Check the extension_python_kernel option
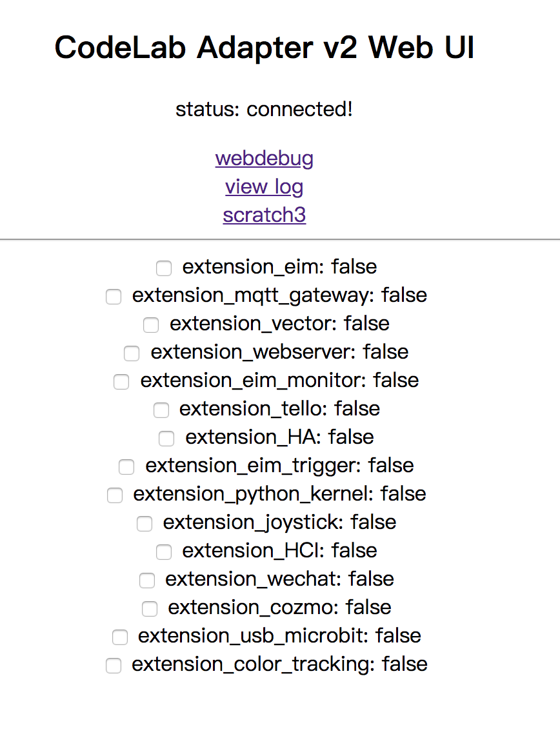The width and height of the screenshot is (560, 756). point(114,495)
